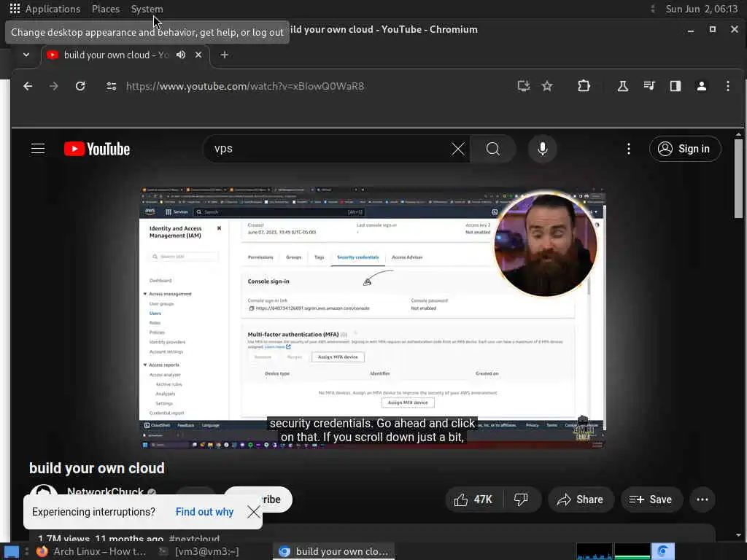Go back to previous page
The image size is (747, 560).
tap(28, 86)
